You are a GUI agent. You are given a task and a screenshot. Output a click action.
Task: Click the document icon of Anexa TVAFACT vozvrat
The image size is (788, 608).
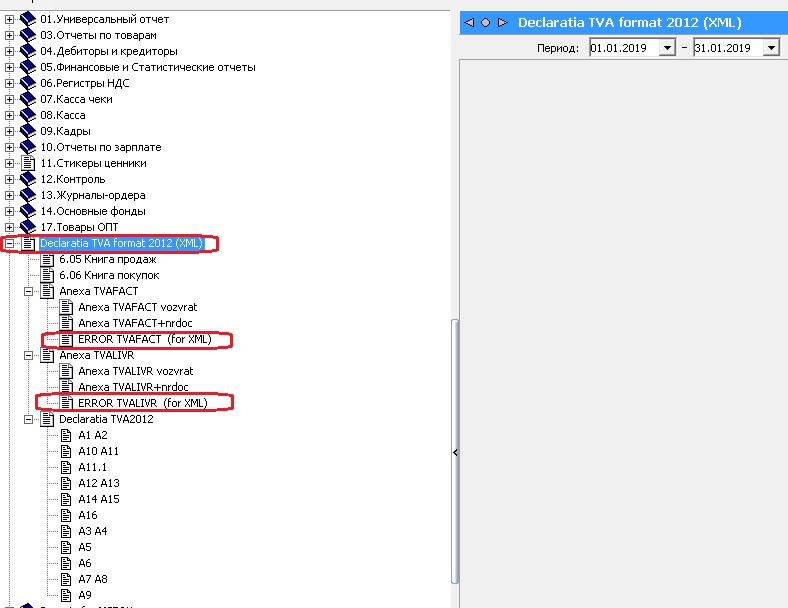(x=66, y=307)
